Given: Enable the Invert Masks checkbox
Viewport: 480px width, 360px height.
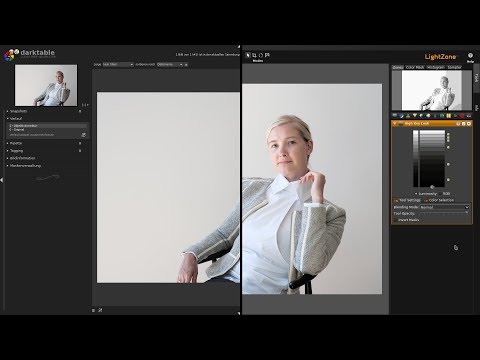Looking at the screenshot, I should pyautogui.click(x=395, y=220).
